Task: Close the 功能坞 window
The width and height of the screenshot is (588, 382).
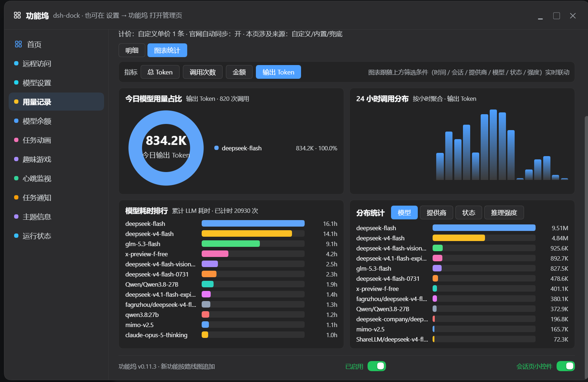Action: (x=573, y=16)
